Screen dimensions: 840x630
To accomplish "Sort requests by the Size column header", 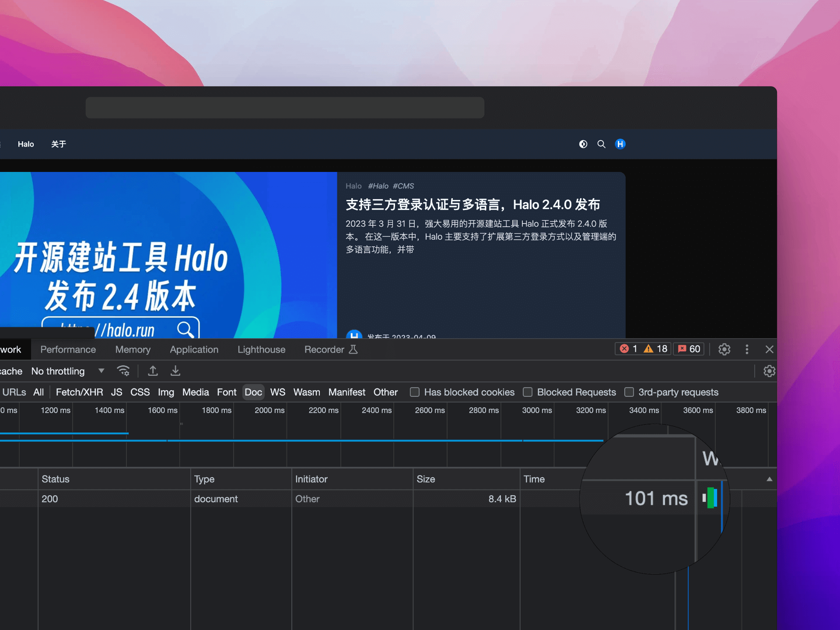I will (426, 479).
